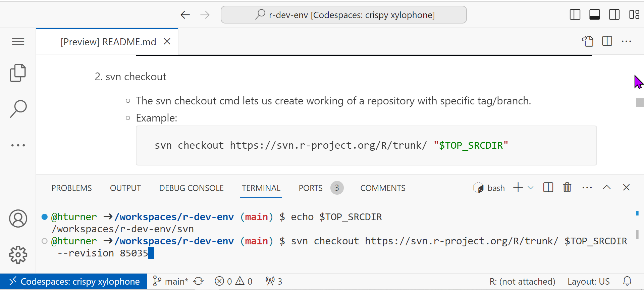The image size is (644, 290).
Task: Toggle the primary side bar layout button
Action: click(x=575, y=15)
